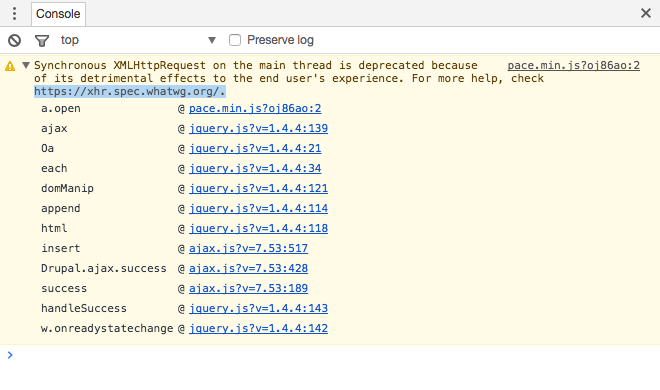
Task: Open jquery.js?v=1.4.4:143 handleSuccess link
Action: [258, 308]
